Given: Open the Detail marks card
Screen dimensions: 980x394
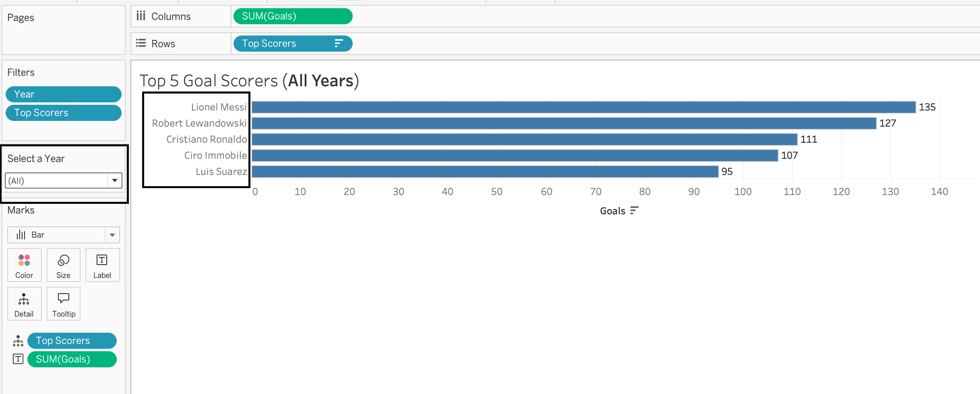Looking at the screenshot, I should (24, 304).
